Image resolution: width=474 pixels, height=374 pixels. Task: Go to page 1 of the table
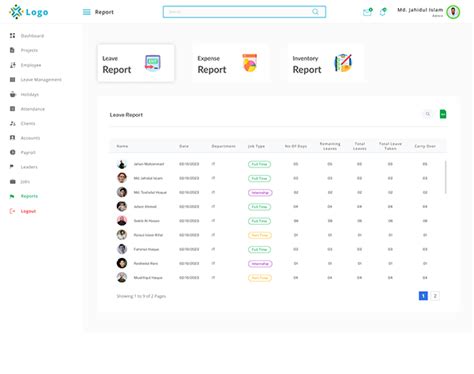423,296
